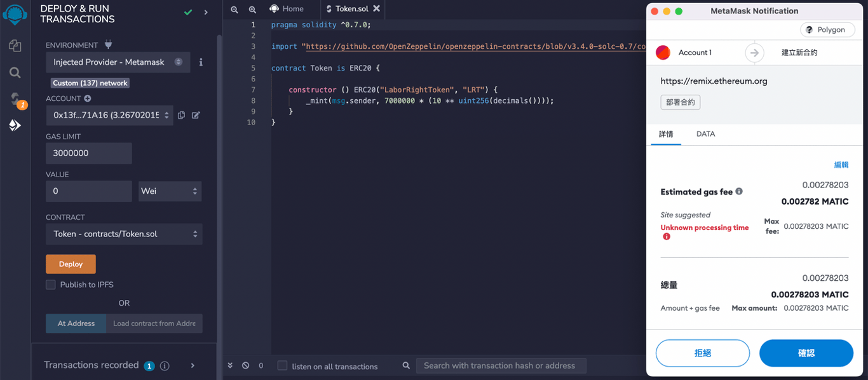
Task: Click the transaction hash search field
Action: [501, 365]
